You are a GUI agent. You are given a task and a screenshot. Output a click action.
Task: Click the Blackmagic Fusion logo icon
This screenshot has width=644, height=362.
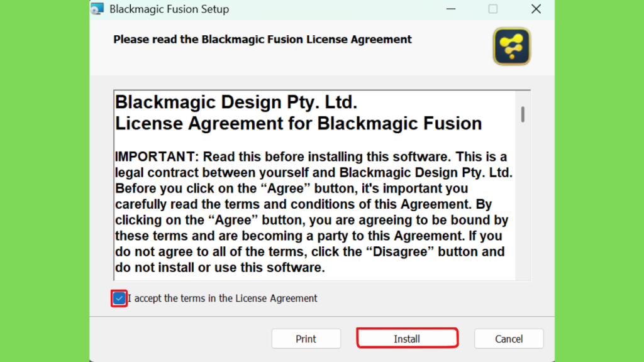(512, 47)
